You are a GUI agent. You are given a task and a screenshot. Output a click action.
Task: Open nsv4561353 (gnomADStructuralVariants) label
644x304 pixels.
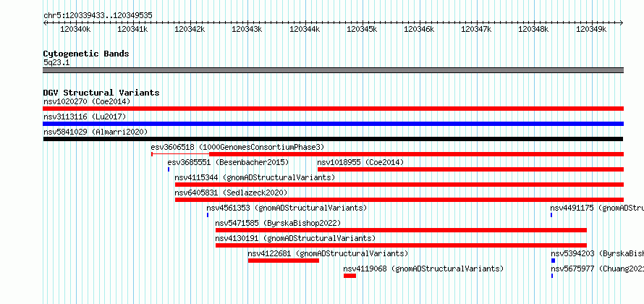point(287,208)
